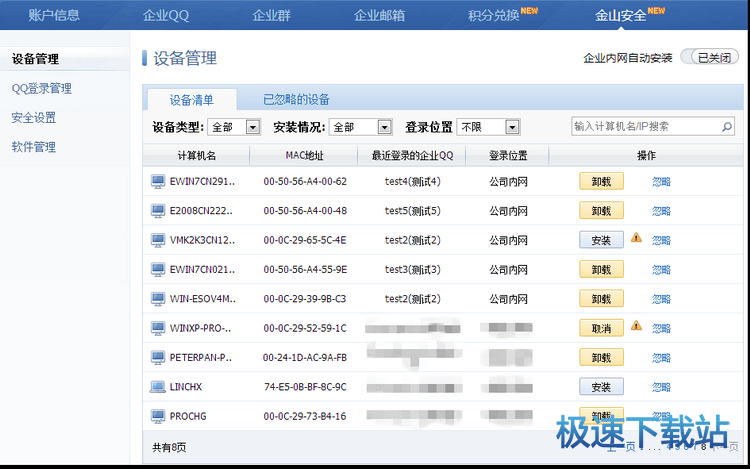Click test4(测试4) QQ cell
This screenshot has width=750, height=469.
(x=413, y=182)
